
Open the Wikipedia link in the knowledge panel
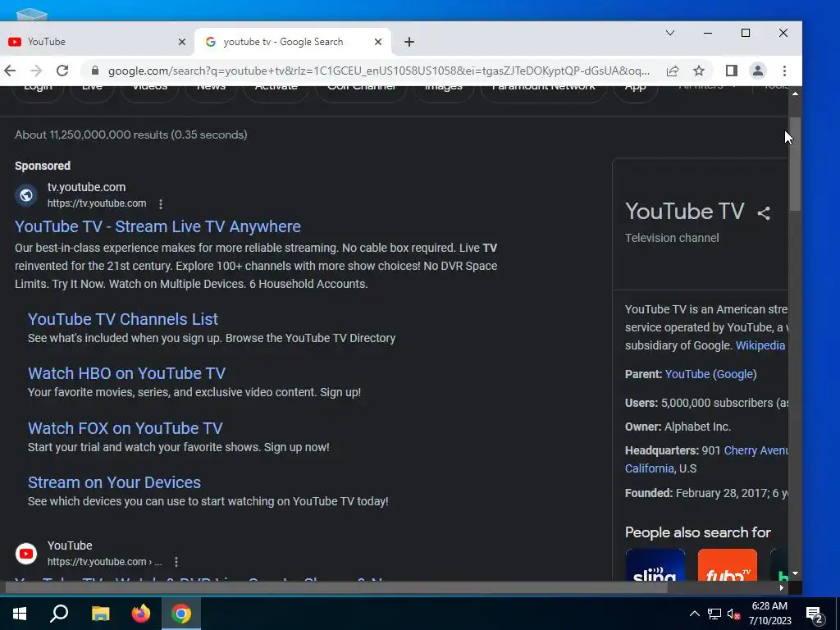(760, 345)
